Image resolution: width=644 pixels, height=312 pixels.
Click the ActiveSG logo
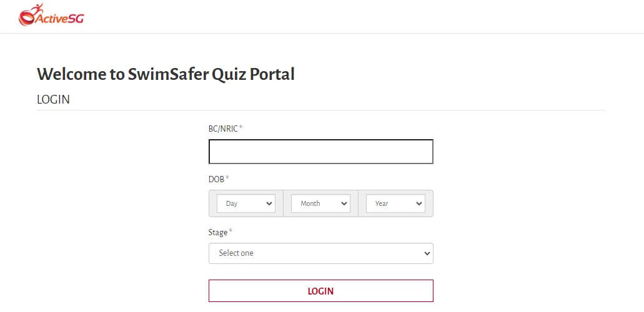click(x=51, y=15)
